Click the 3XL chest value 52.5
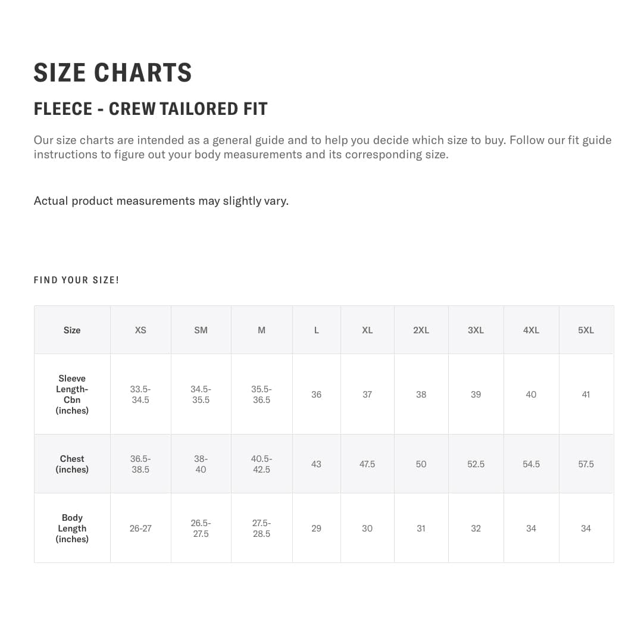 click(476, 464)
